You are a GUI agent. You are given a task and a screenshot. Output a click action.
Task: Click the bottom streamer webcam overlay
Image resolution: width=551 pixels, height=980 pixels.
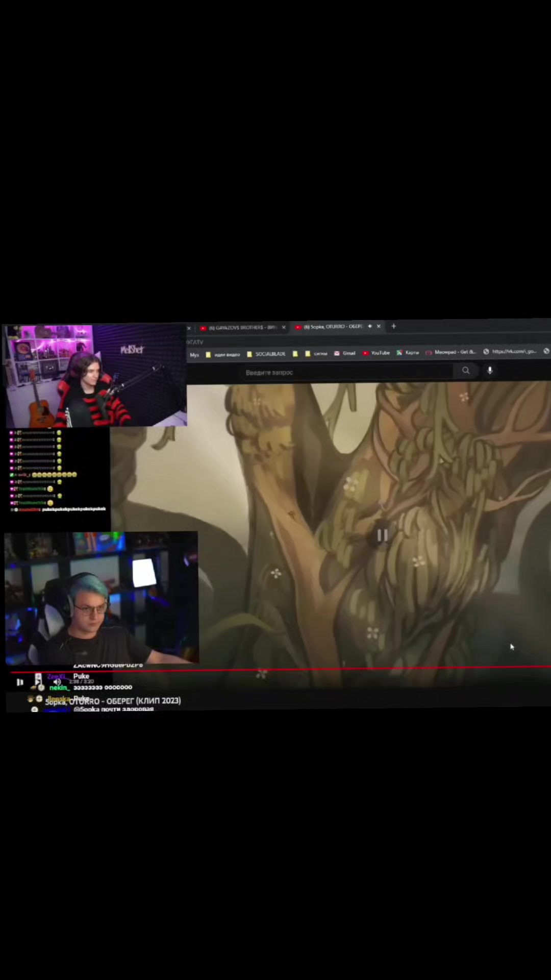[x=102, y=598]
